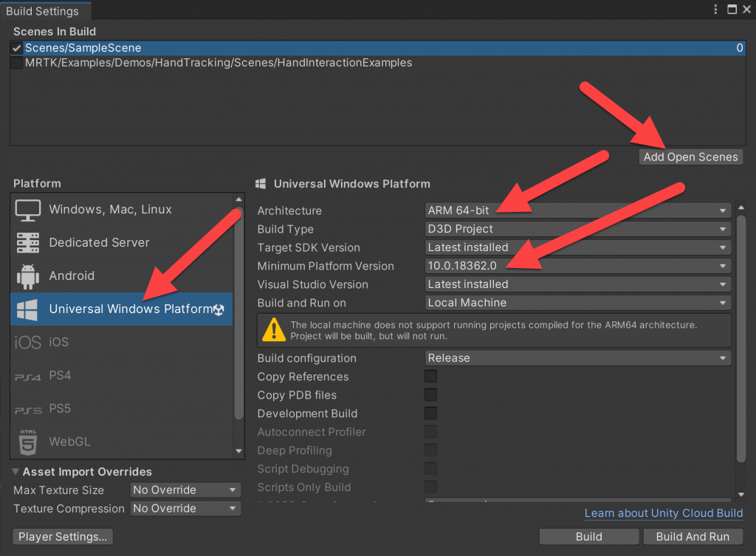Image resolution: width=756 pixels, height=556 pixels.
Task: Collapse the Asset Import Overrides section
Action: pos(16,472)
